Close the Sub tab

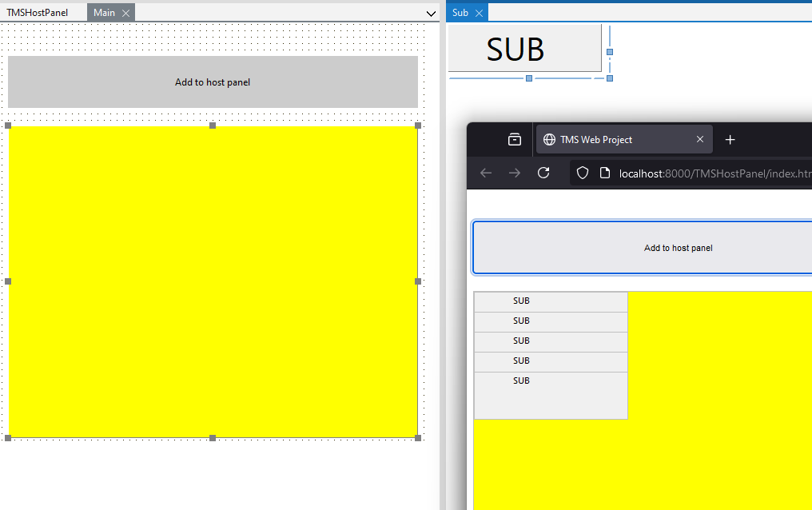pyautogui.click(x=479, y=14)
